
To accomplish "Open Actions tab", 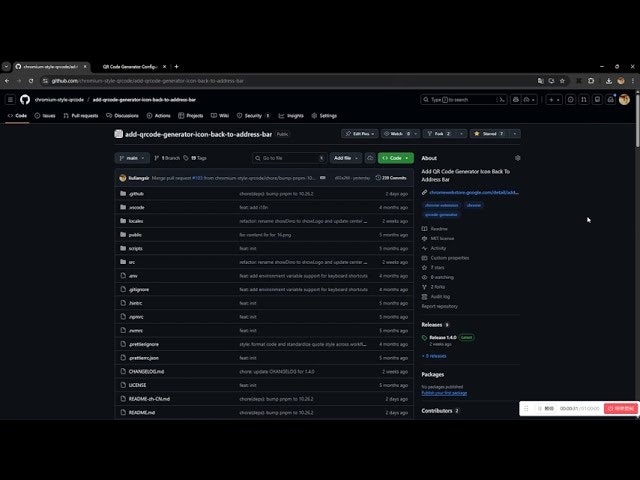I will [x=158, y=116].
